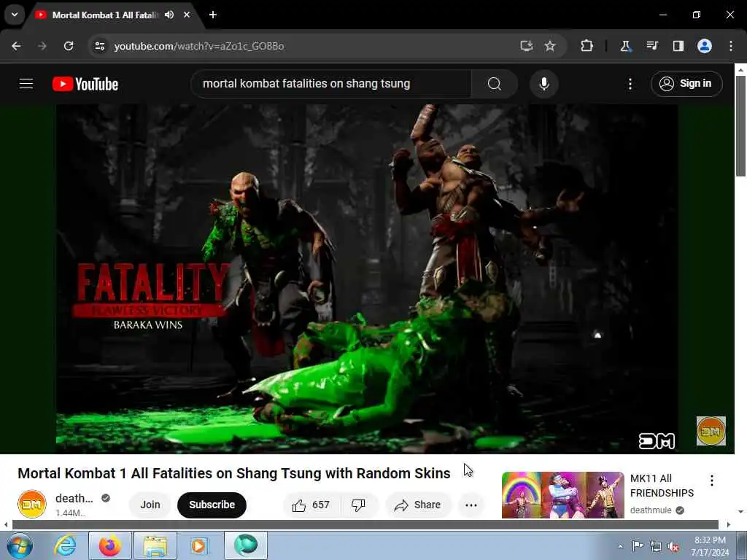
Task: Open the Chrome profile avatar
Action: pyautogui.click(x=705, y=46)
